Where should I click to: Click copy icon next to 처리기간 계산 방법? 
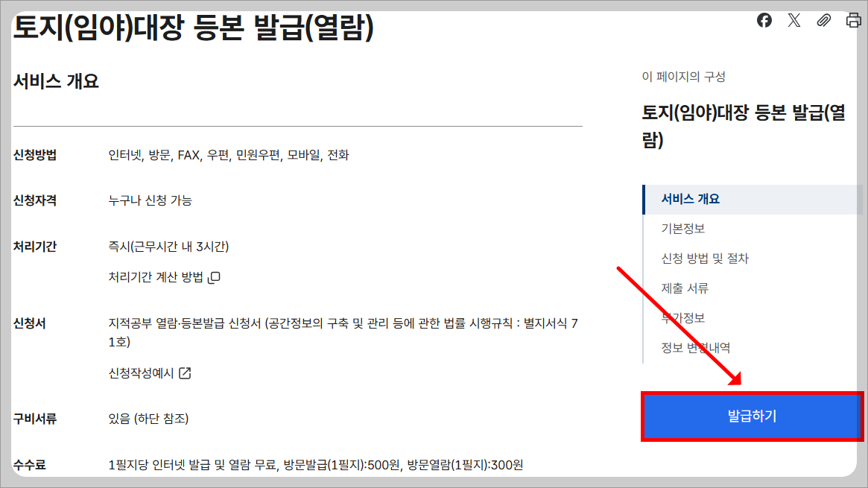click(x=215, y=277)
